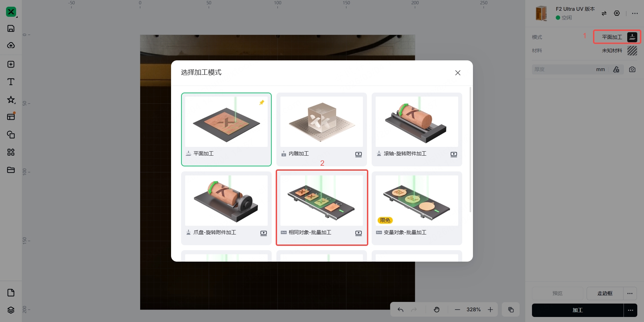Click the 走边框 button
Image resolution: width=644 pixels, height=322 pixels.
(605, 293)
